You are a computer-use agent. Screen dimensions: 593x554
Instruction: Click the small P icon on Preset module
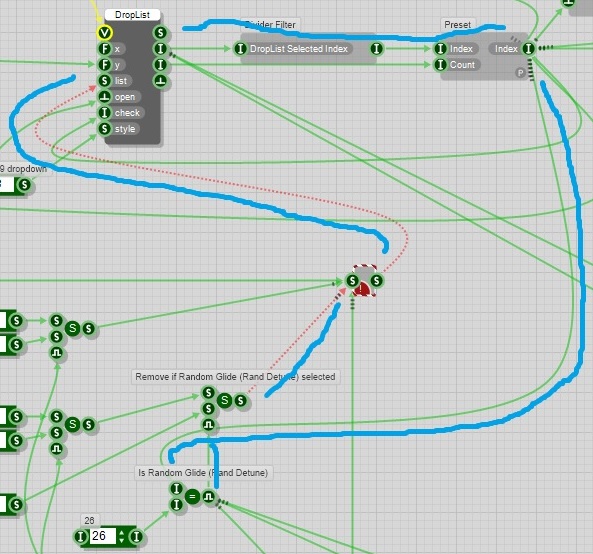point(520,73)
